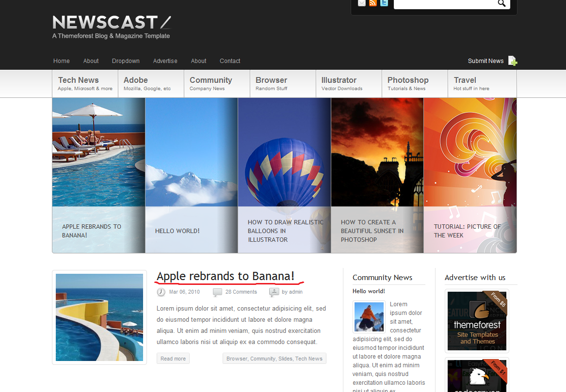Click the Slides tag under the article
Image resolution: width=566 pixels, height=392 pixels.
[x=285, y=359]
